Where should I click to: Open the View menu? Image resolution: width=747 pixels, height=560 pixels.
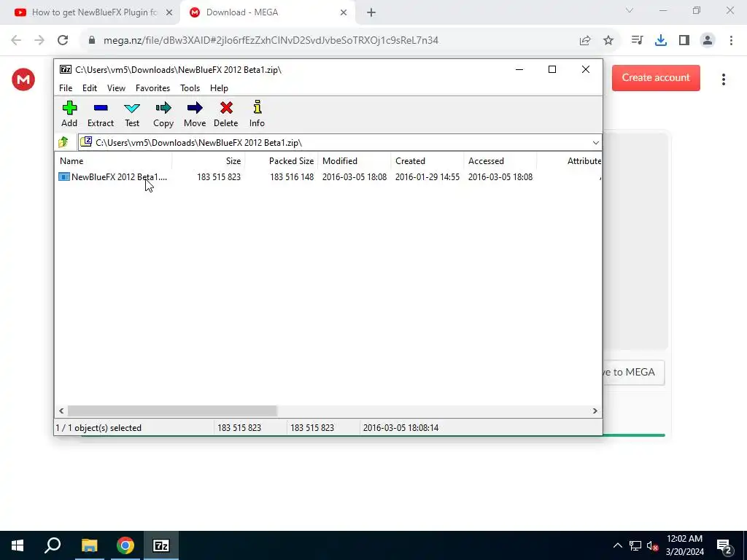tap(116, 88)
